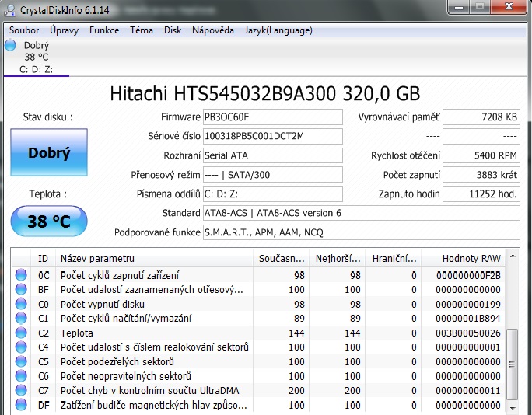Click status orb beside attribute C0
This screenshot has height=415, width=532.
pos(21,304)
